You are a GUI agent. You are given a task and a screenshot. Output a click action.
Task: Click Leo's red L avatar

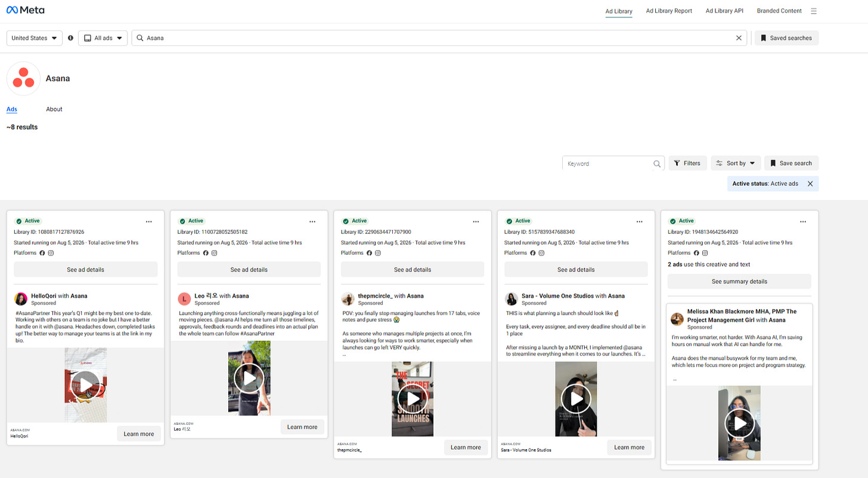click(184, 299)
